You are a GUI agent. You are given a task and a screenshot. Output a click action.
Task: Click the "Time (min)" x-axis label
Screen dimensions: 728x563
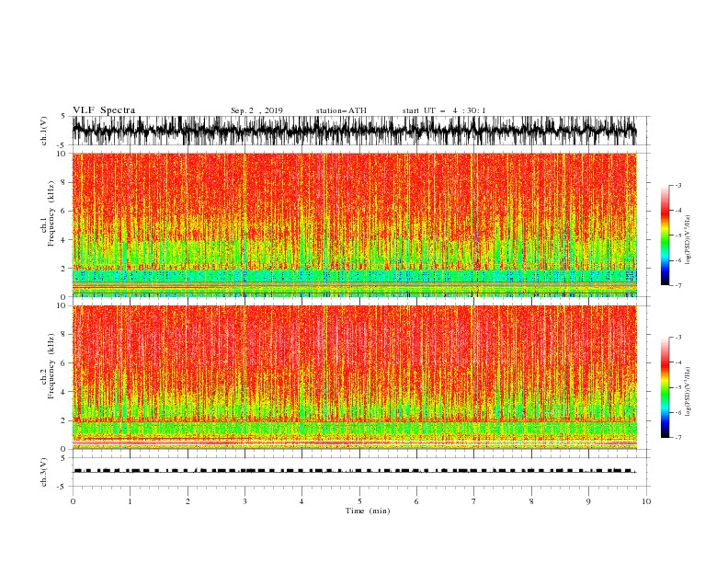click(368, 511)
